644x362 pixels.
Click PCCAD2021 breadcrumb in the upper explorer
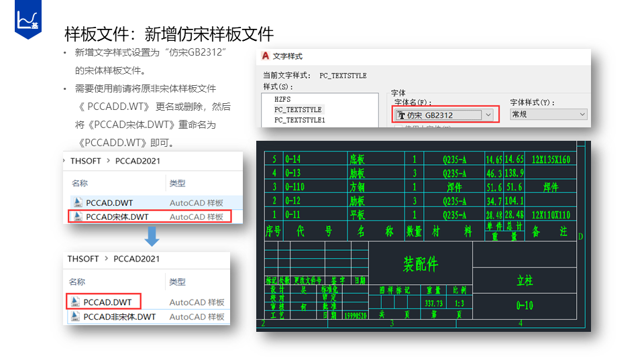pos(138,161)
